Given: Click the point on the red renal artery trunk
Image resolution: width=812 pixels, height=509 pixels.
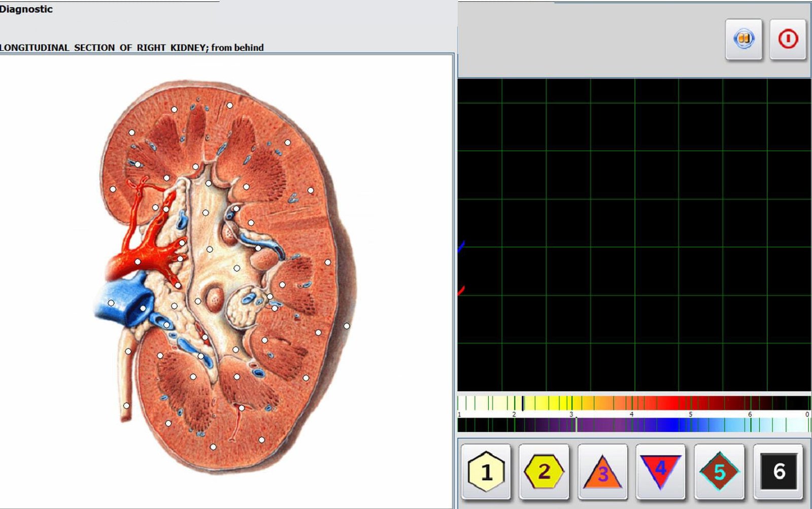Looking at the screenshot, I should (x=138, y=262).
